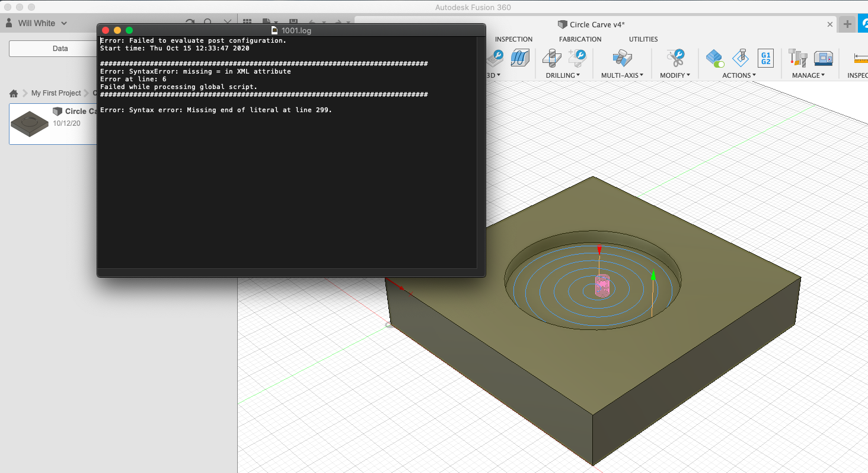Expand the MULTI-AXIS dropdown menu
The height and width of the screenshot is (473, 868).
click(621, 75)
